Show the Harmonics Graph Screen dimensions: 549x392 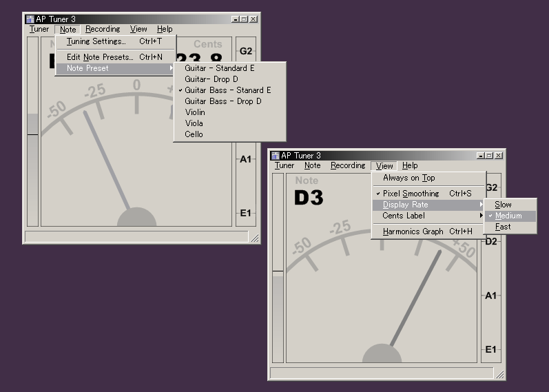[413, 231]
